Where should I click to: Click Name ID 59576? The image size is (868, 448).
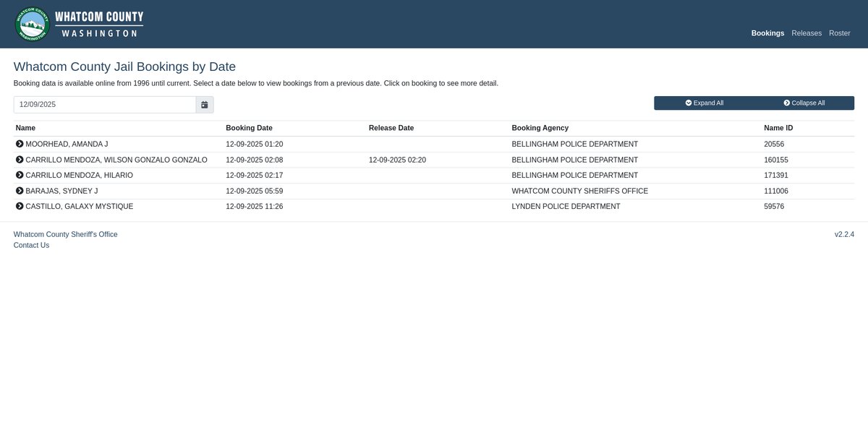774,207
